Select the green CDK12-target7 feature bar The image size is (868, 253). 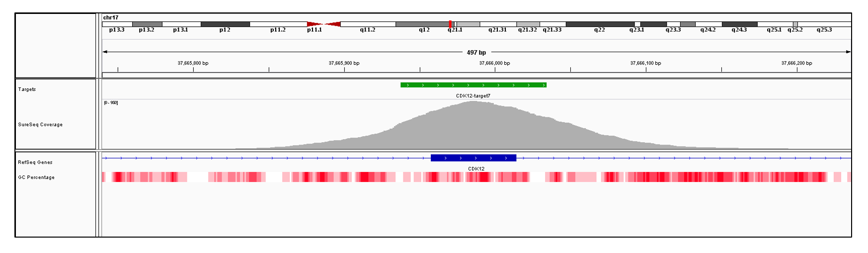pos(473,85)
